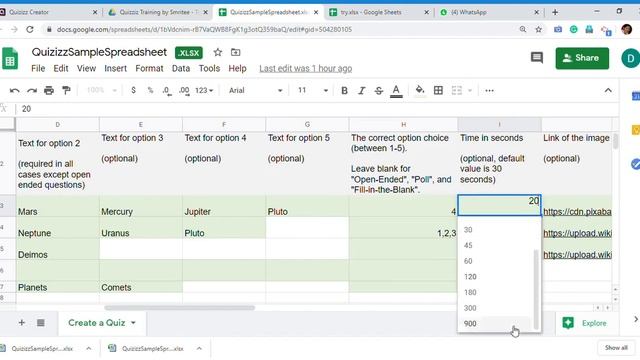The width and height of the screenshot is (640, 360).
Task: Click the Undo arrow icon
Action: [15, 90]
